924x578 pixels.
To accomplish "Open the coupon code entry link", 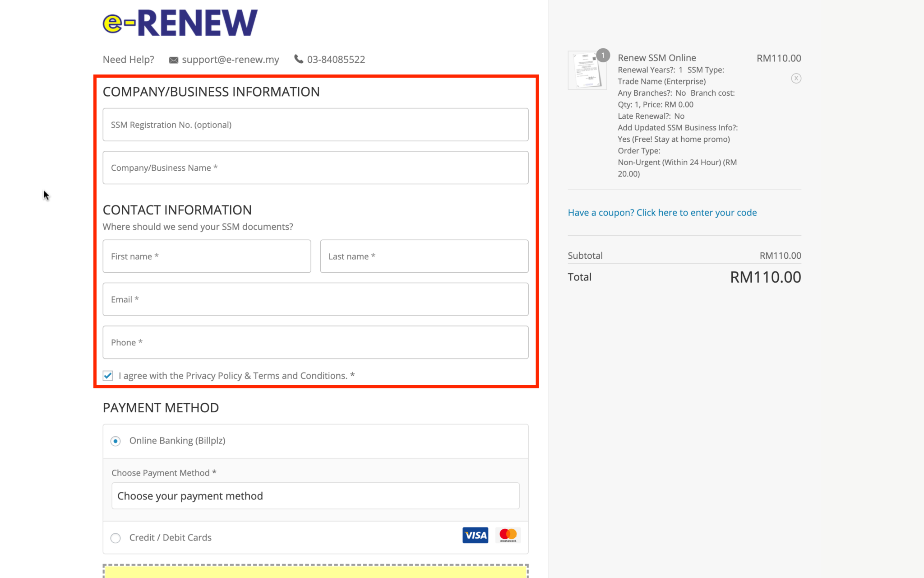I will click(662, 212).
